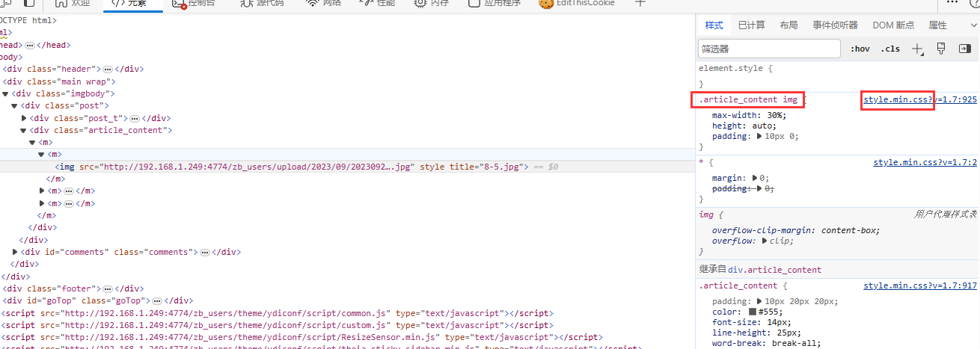Open style.min.css?v=1.7:917 source link

(x=920, y=285)
